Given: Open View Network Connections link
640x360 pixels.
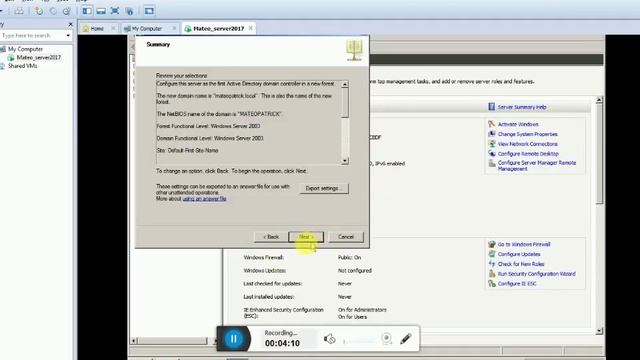Looking at the screenshot, I should pyautogui.click(x=527, y=144).
